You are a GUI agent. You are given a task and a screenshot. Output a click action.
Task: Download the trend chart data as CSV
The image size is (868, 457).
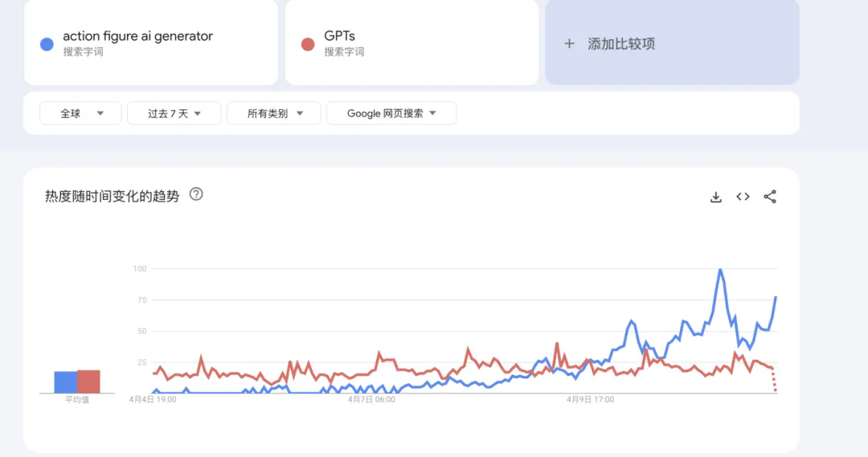[716, 197]
